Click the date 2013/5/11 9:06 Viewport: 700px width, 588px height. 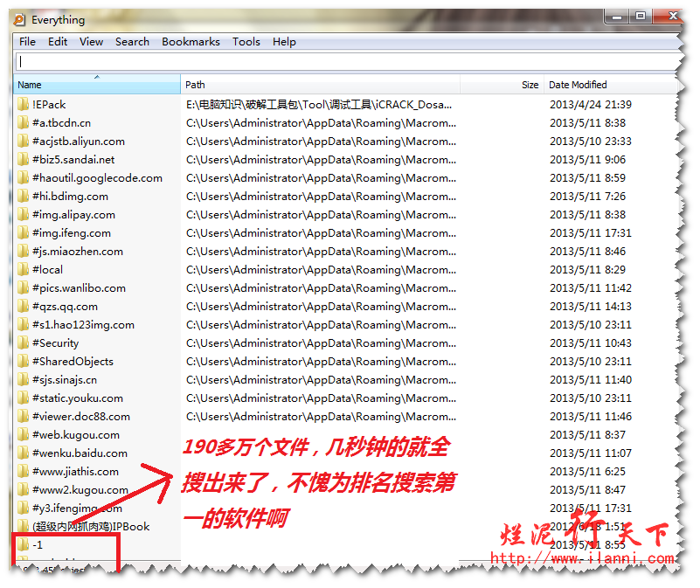(x=587, y=159)
